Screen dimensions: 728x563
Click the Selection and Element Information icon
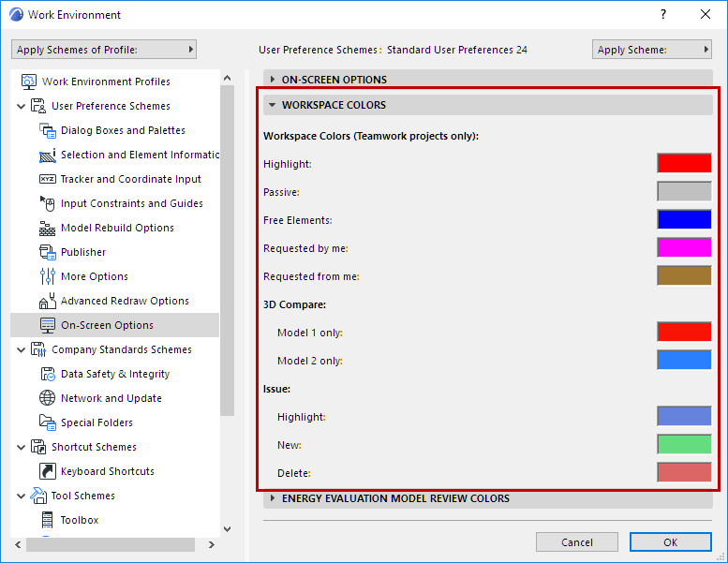48,155
